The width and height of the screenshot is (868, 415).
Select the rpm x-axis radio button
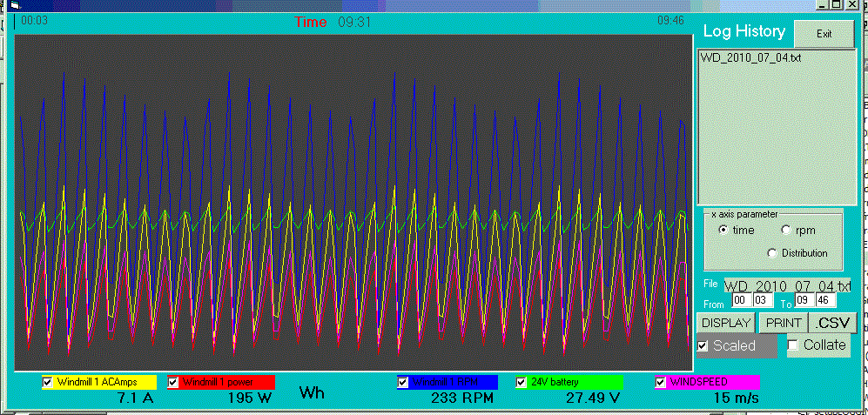tap(786, 231)
